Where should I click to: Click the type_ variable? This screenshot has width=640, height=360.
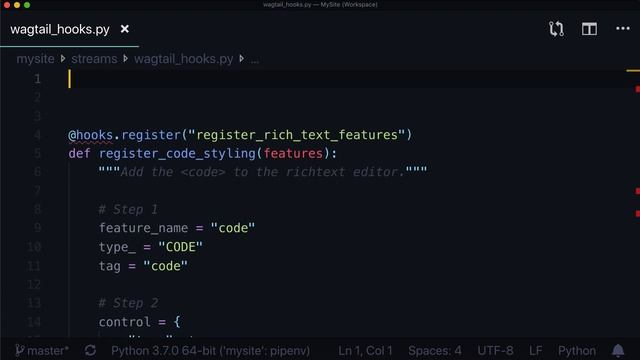(x=117, y=247)
